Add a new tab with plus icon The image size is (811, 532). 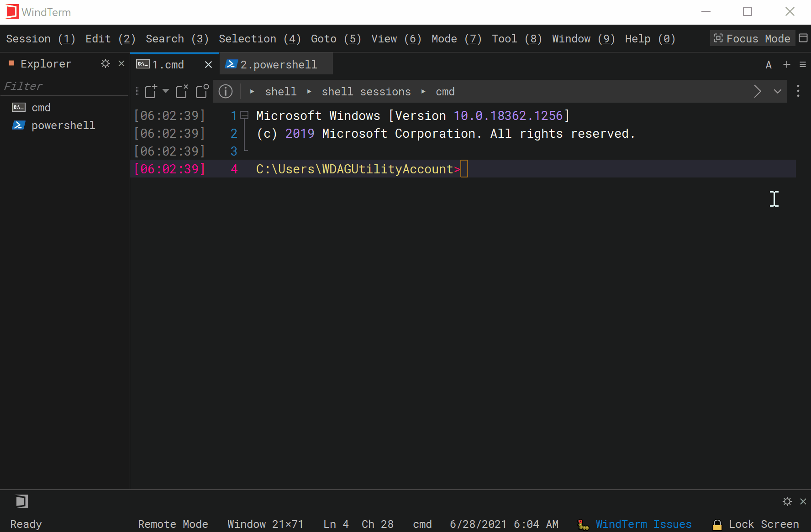point(786,64)
